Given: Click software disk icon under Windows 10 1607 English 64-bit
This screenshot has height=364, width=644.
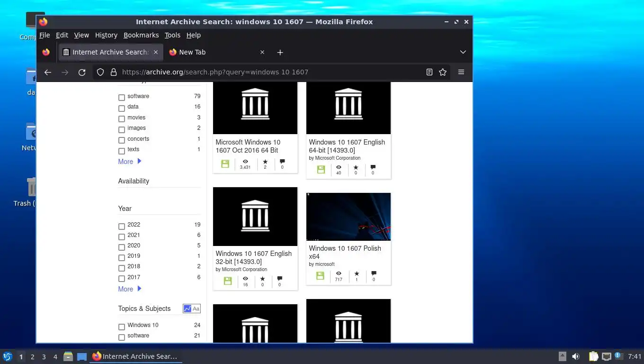Looking at the screenshot, I should pos(321,169).
